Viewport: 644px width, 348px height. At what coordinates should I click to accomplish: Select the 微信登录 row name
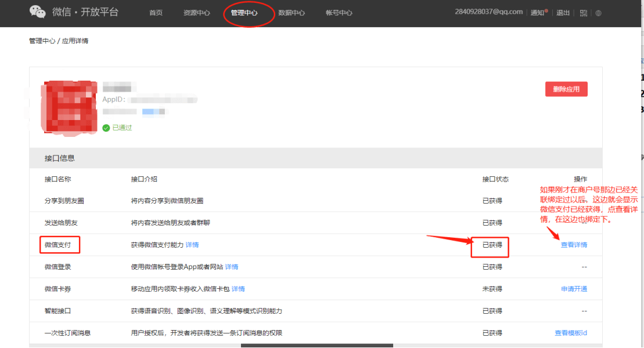click(x=57, y=267)
